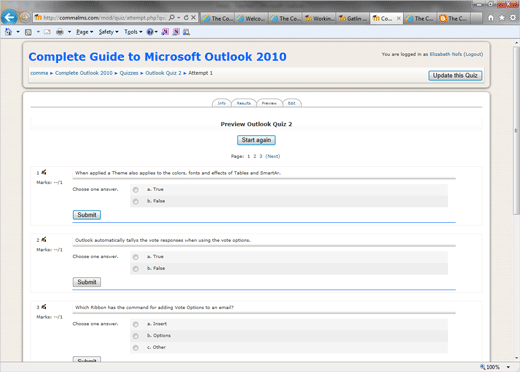The height and width of the screenshot is (372, 520).
Task: Open the Page dropdown menu
Action: [85, 32]
